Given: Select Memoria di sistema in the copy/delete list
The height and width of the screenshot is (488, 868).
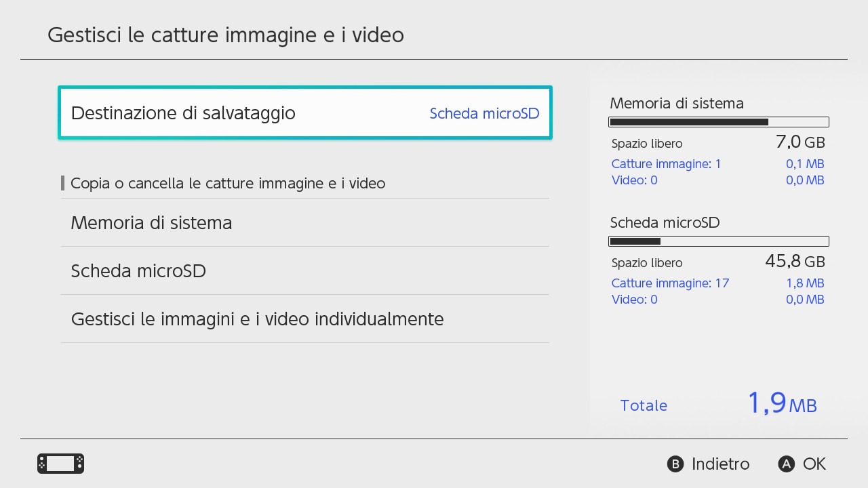Looking at the screenshot, I should [x=151, y=223].
